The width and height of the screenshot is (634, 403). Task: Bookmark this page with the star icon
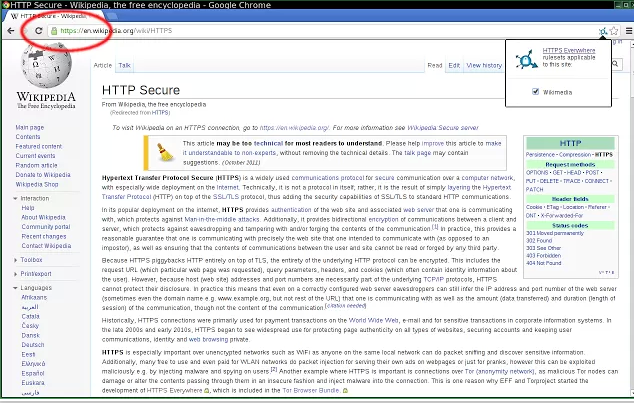click(614, 31)
